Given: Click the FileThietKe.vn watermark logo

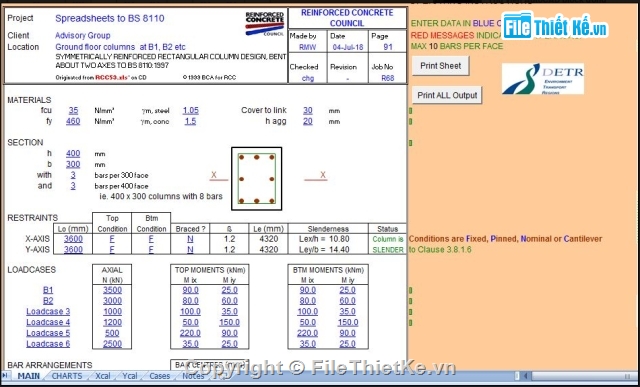Looking at the screenshot, I should [555, 26].
